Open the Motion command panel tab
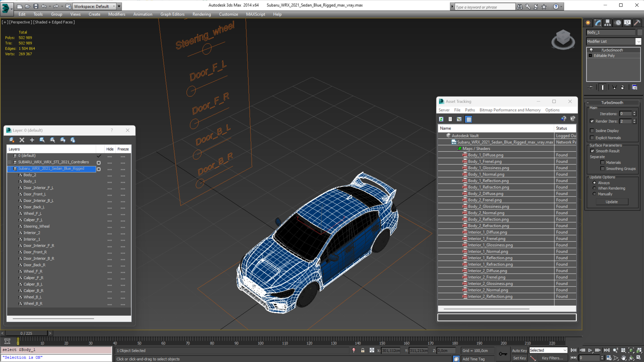The width and height of the screenshot is (644, 362). pyautogui.click(x=618, y=23)
